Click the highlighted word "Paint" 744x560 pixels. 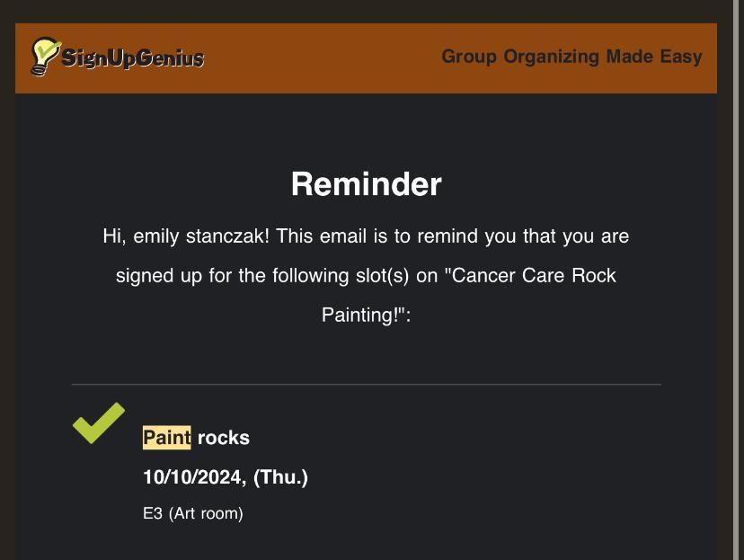point(166,438)
